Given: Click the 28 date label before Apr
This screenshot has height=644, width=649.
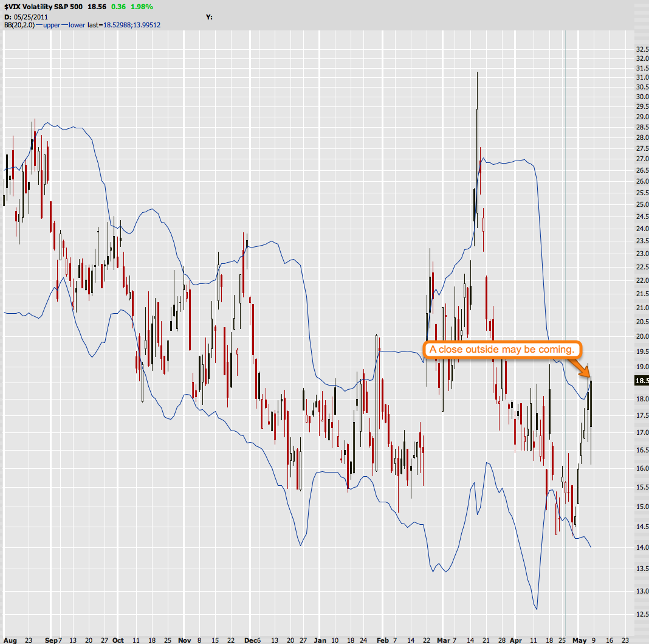Looking at the screenshot, I should point(502,640).
